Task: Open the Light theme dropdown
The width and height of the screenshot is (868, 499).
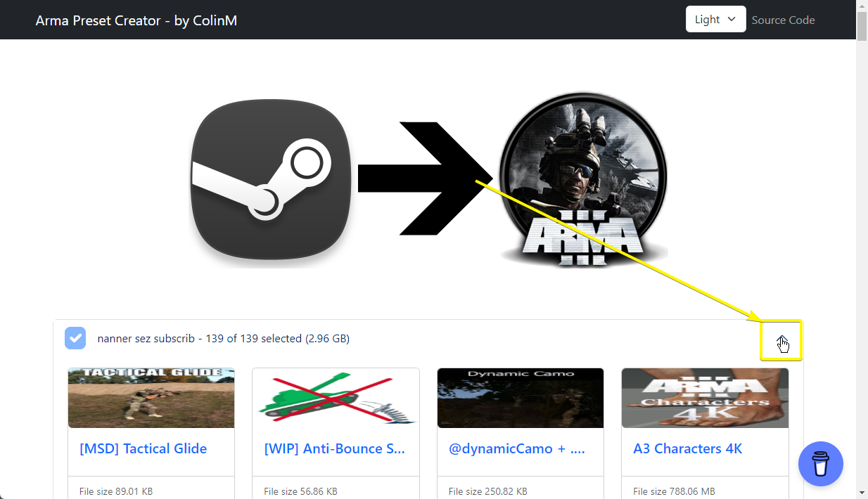Action: (715, 20)
